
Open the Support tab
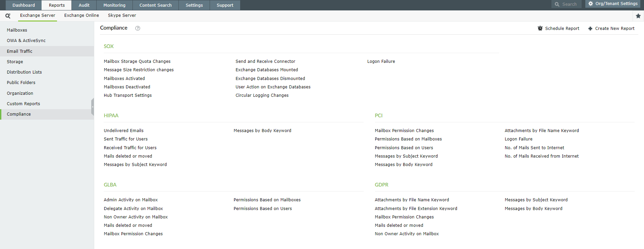pyautogui.click(x=225, y=5)
